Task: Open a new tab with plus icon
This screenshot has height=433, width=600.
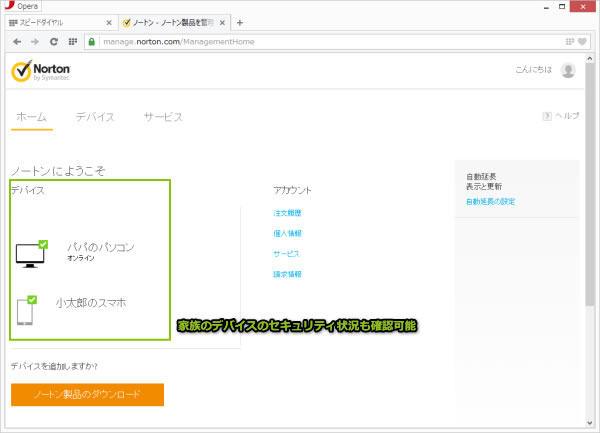Action: click(240, 23)
